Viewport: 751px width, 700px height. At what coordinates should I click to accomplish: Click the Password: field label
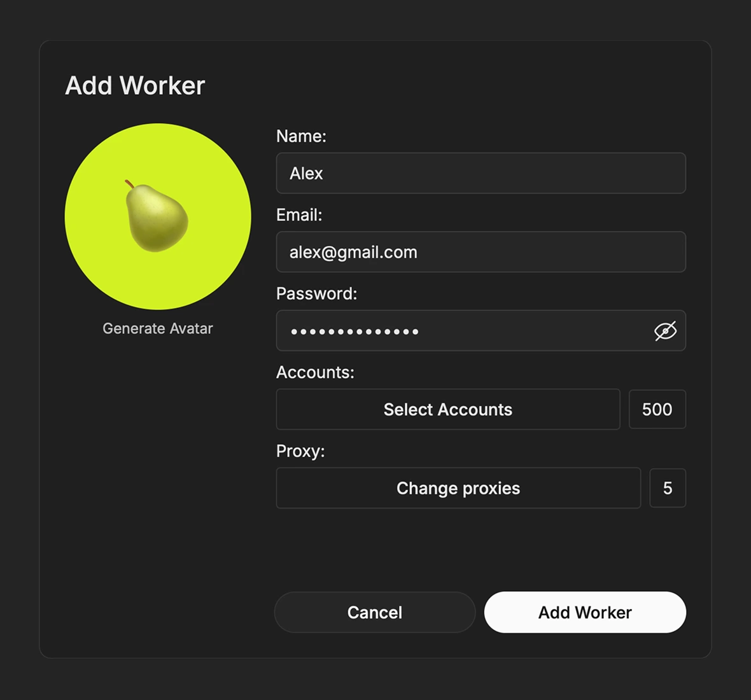(316, 293)
